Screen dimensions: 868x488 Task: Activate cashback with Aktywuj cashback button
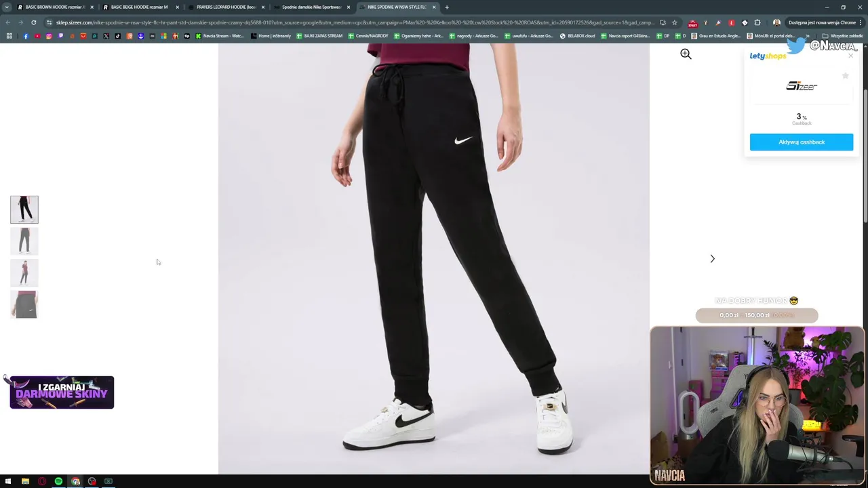(x=802, y=142)
